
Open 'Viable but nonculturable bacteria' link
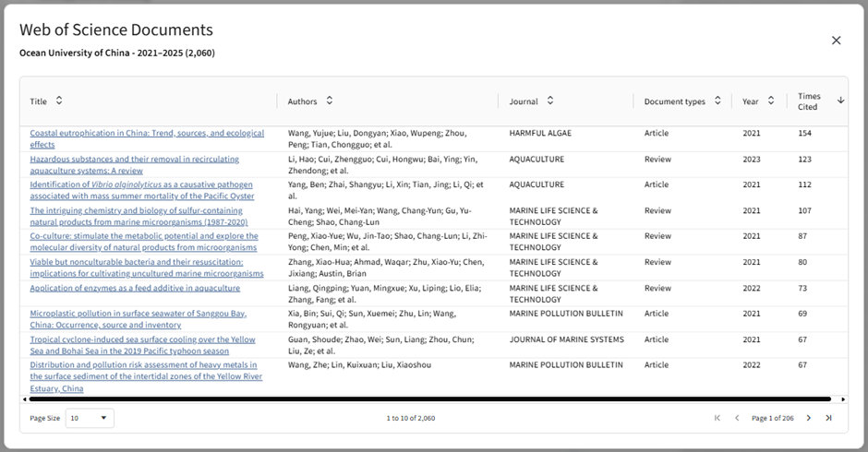pyautogui.click(x=147, y=268)
